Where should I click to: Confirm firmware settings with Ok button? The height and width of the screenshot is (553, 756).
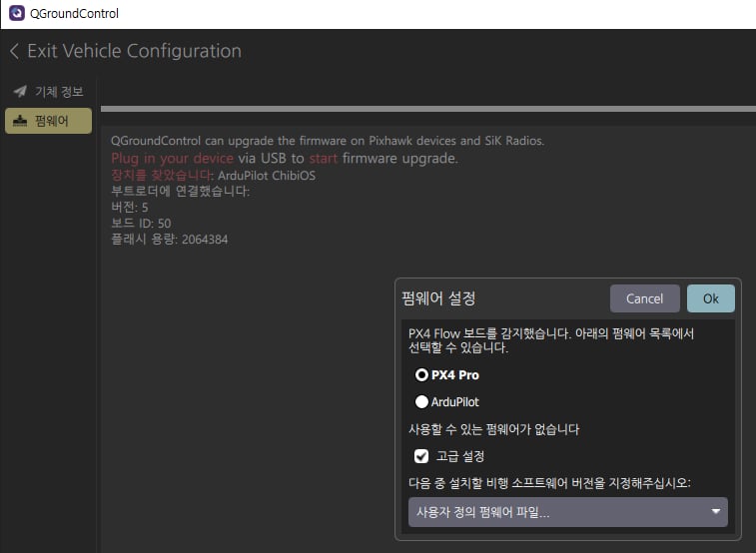pos(710,298)
